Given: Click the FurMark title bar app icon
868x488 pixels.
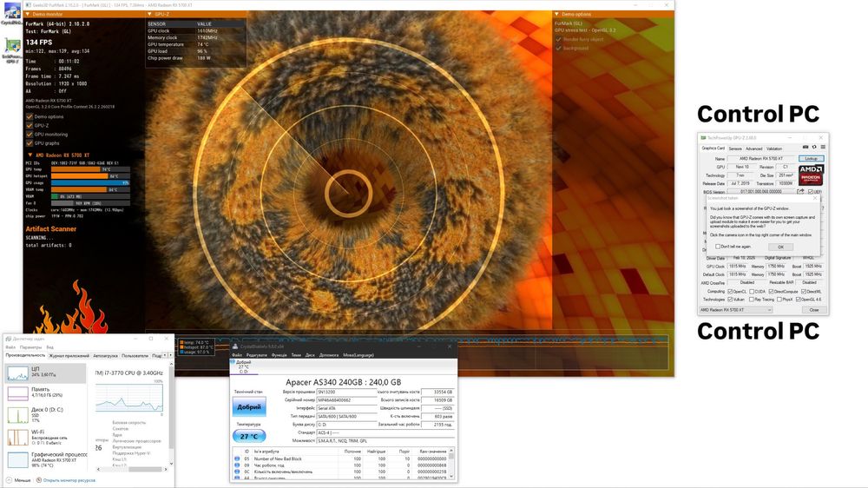Looking at the screenshot, I should 29,5.
